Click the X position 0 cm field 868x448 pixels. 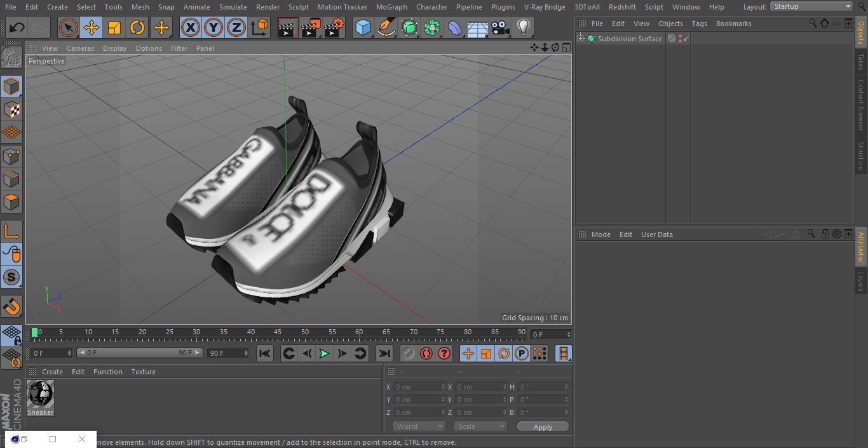[x=419, y=387]
